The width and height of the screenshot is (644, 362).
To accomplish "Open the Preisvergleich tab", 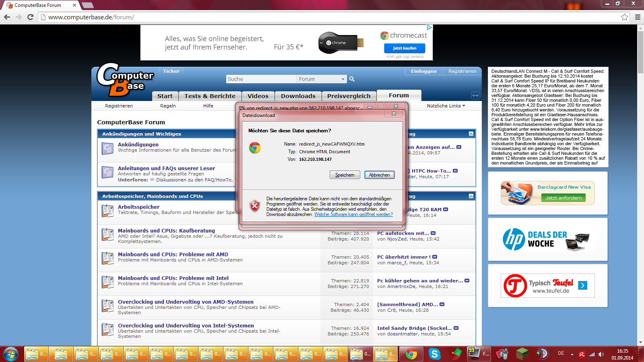I will coord(349,96).
